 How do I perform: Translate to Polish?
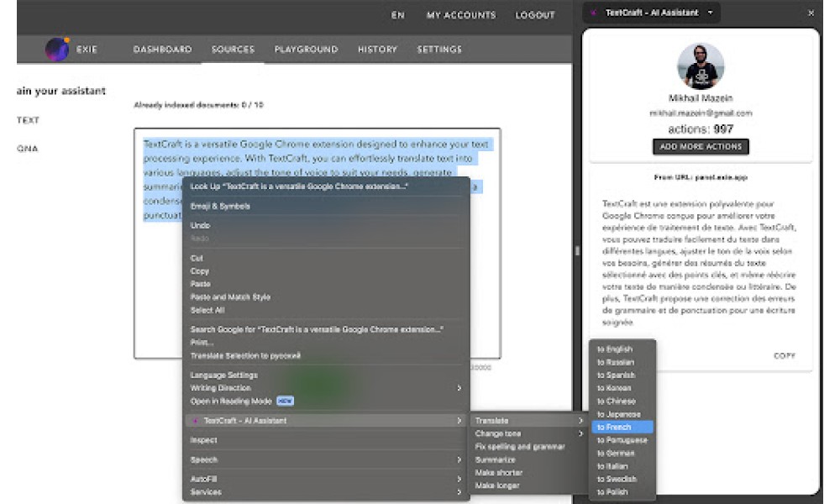point(622,491)
